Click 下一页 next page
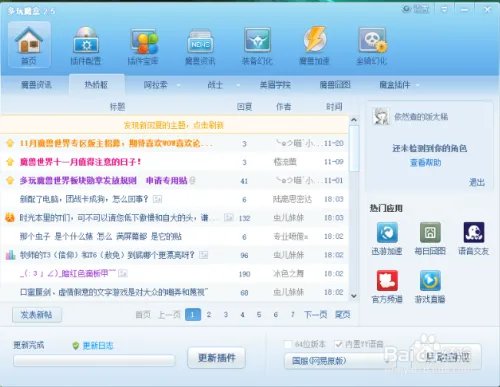500x387 pixels. coord(315,315)
